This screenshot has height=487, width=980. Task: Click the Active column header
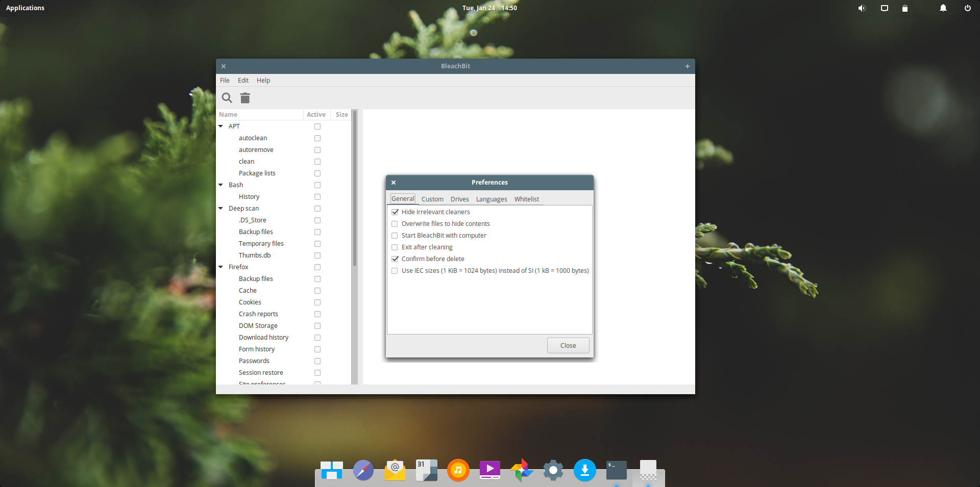316,115
